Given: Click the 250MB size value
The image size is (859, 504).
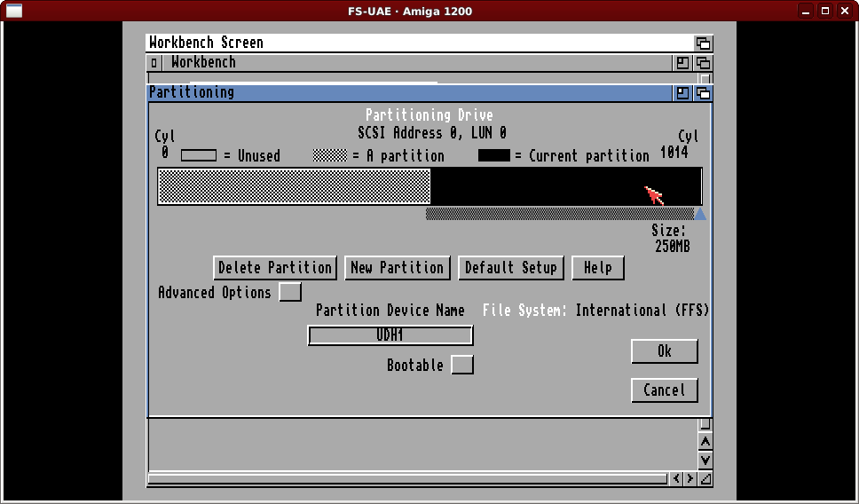Looking at the screenshot, I should pos(672,247).
